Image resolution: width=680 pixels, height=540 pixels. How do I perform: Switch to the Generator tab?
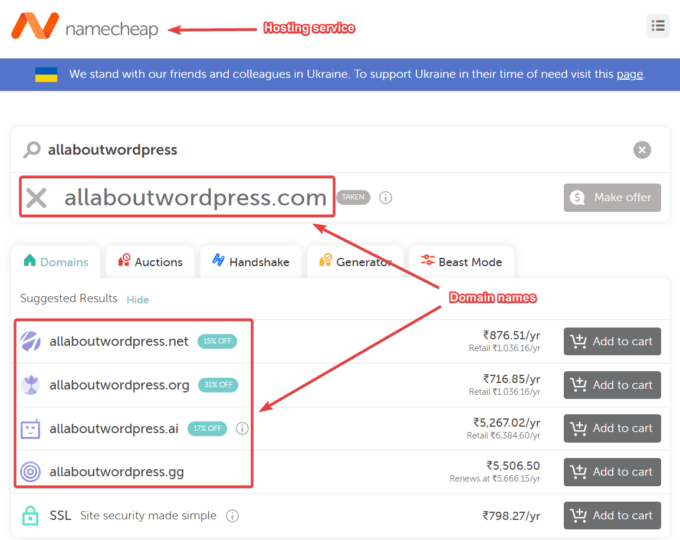(x=355, y=262)
